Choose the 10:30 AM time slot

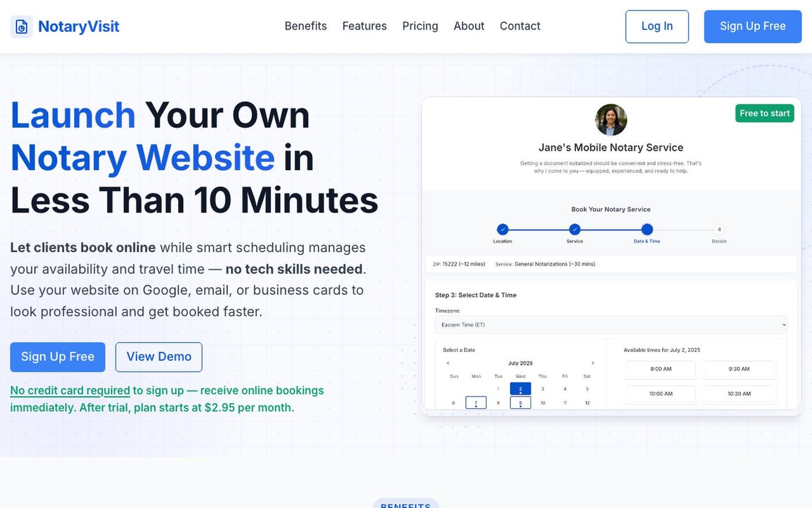[739, 394]
